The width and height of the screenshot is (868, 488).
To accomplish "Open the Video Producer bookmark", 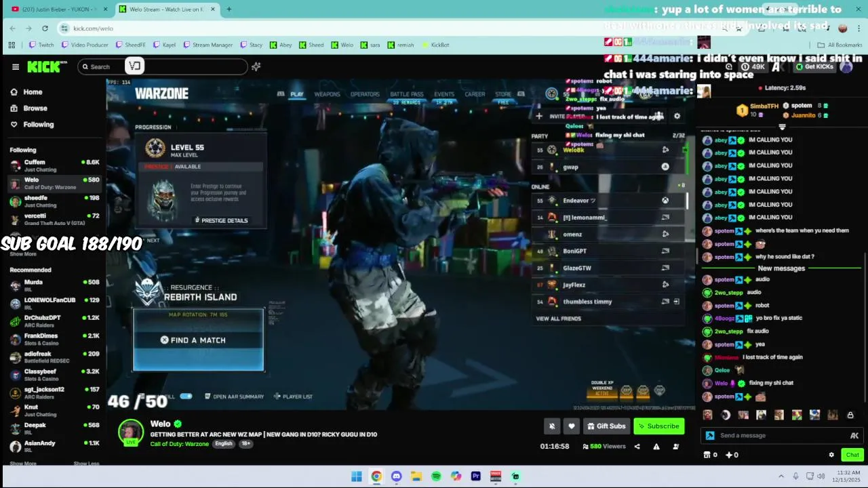I will [x=85, y=45].
